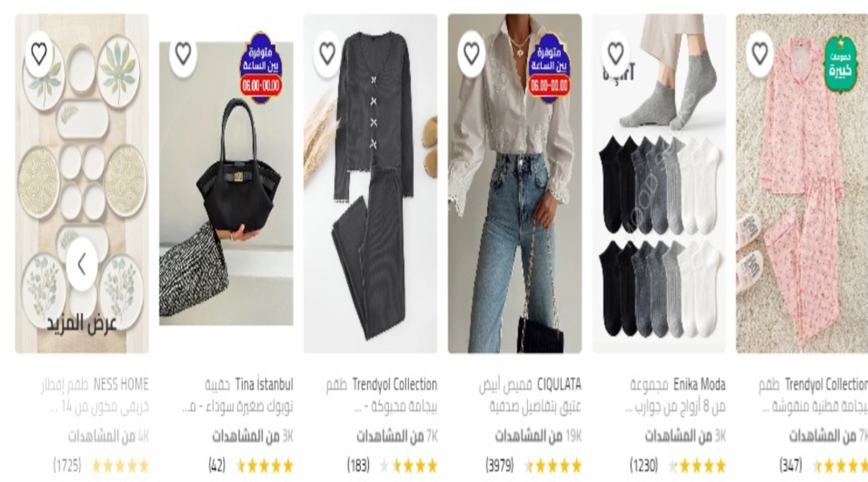
Task: Click heart icon on pink printed pajama
Action: click(x=760, y=54)
